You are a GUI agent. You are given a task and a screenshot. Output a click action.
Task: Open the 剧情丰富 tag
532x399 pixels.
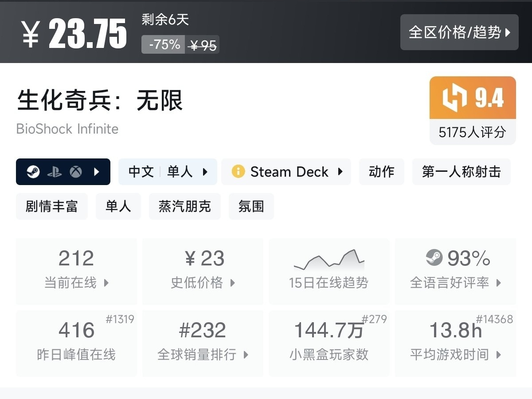click(51, 206)
